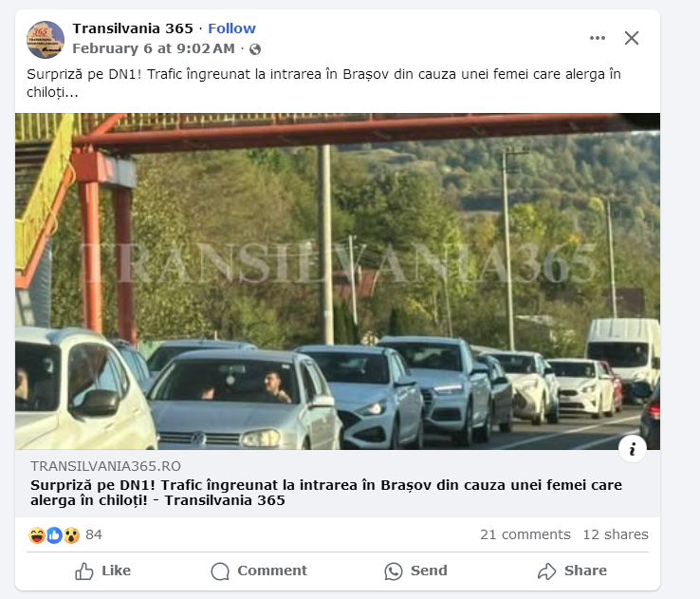Click the laughing 'Haha' reaction emoji

[x=37, y=535]
